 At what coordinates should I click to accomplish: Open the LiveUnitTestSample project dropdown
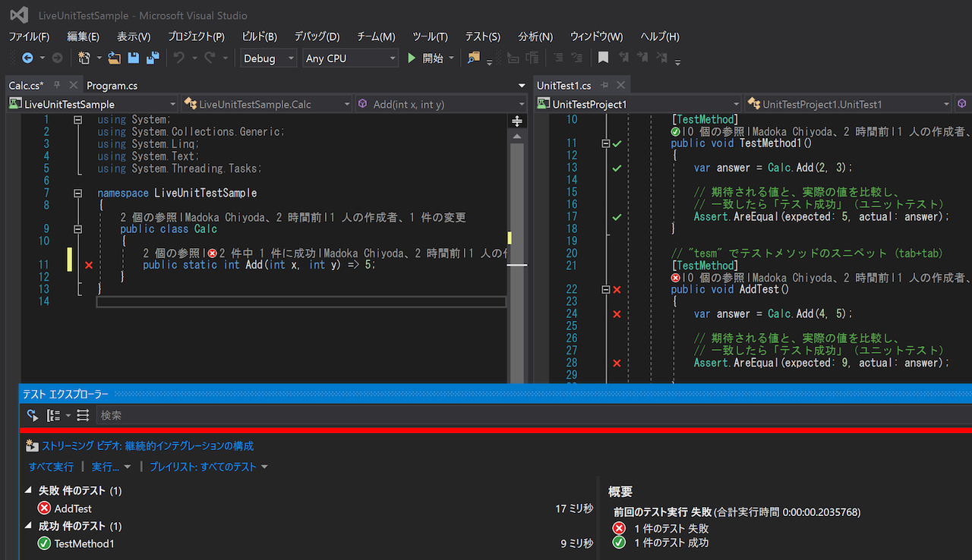click(92, 104)
